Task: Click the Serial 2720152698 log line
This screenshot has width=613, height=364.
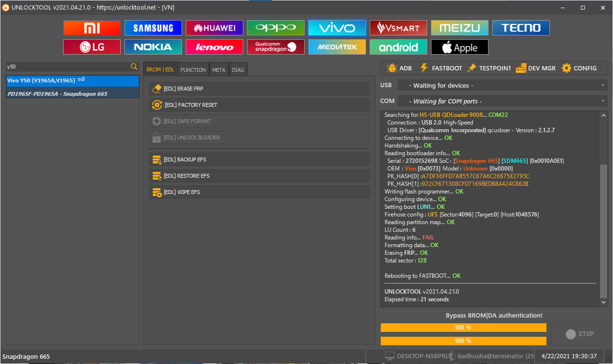Action: pos(476,161)
